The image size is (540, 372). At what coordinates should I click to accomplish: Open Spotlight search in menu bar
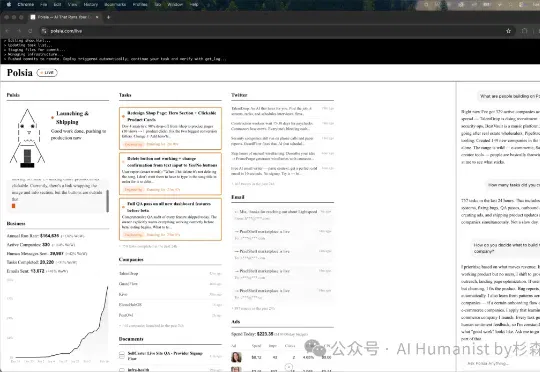coord(426,4)
